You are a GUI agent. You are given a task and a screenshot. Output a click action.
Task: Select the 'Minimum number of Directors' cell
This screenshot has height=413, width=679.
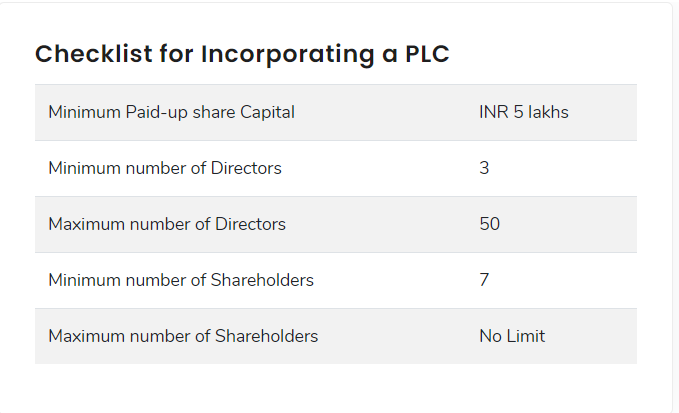tap(165, 168)
